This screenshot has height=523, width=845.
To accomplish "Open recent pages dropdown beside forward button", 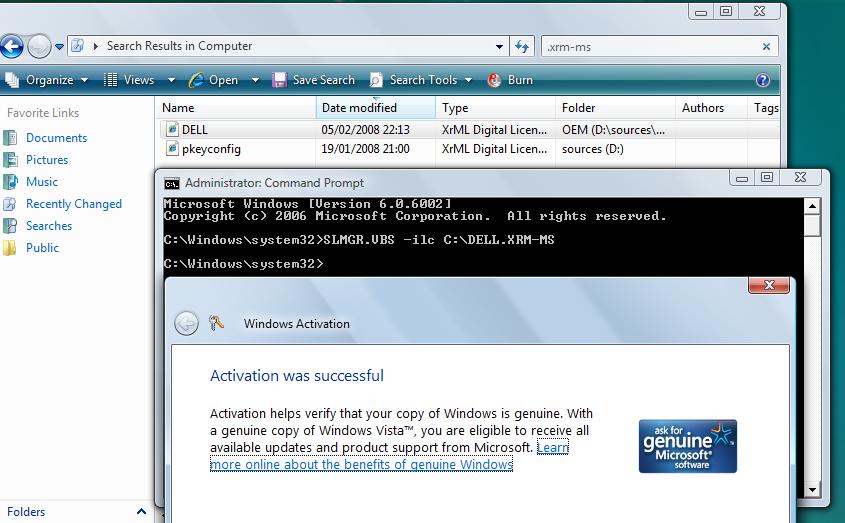I will [59, 47].
